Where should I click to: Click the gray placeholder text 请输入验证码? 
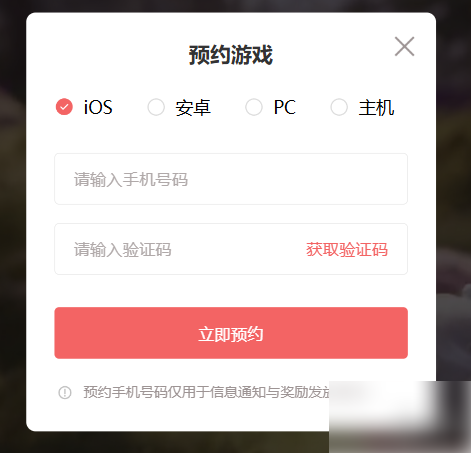point(123,249)
